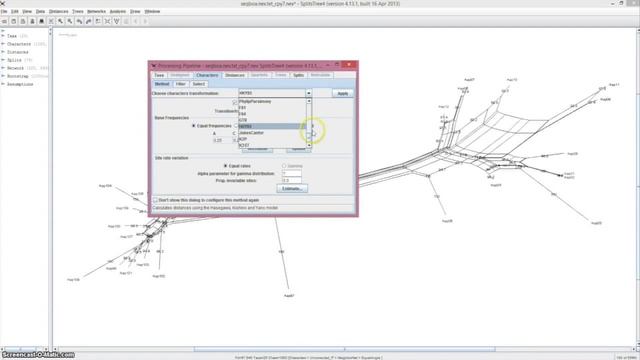Open the Distances menu in menu bar
Image resolution: width=640 pixels, height=360 pixels.
(x=59, y=11)
